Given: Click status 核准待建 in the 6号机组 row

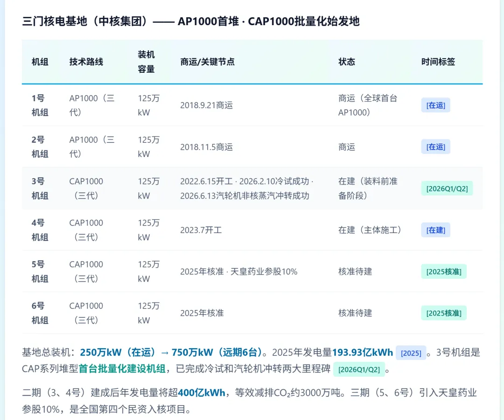Looking at the screenshot, I should point(355,313).
